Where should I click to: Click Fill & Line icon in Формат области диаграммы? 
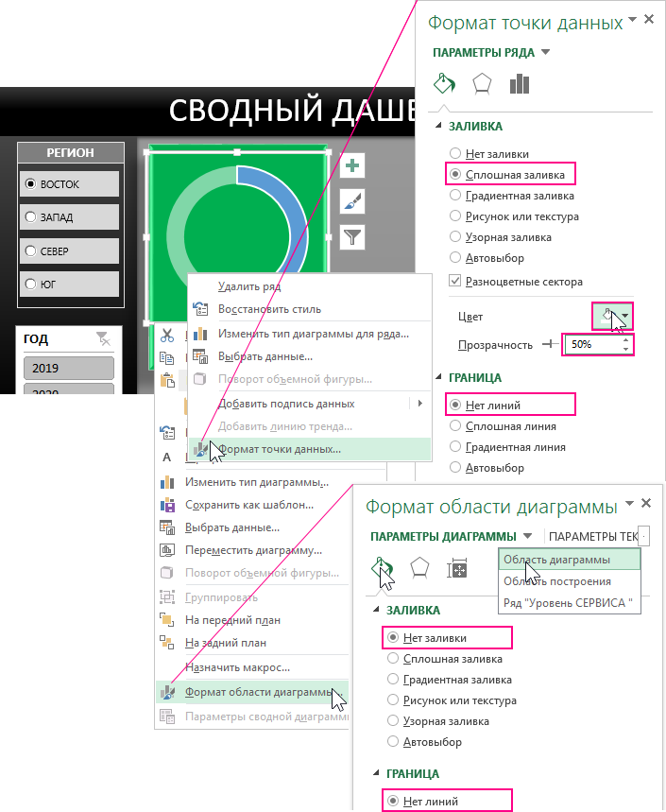pos(382,569)
